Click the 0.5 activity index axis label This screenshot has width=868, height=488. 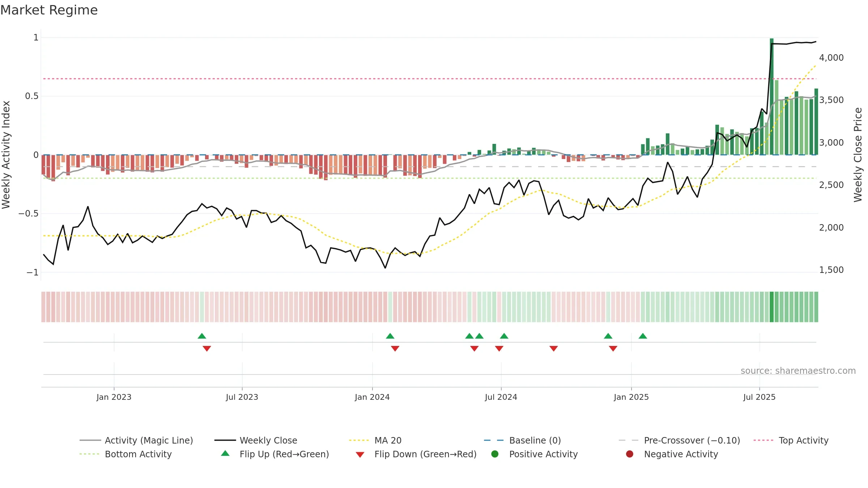pyautogui.click(x=32, y=96)
